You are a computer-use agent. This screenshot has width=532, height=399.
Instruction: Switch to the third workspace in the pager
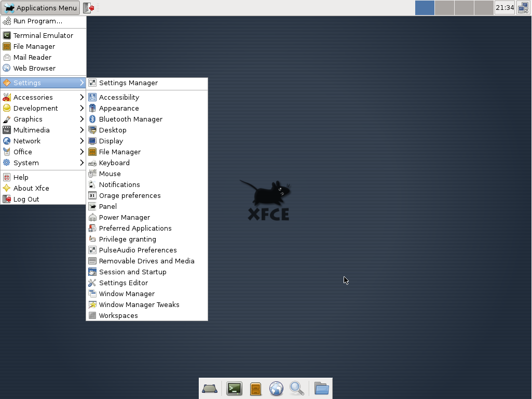pyautogui.click(x=464, y=8)
